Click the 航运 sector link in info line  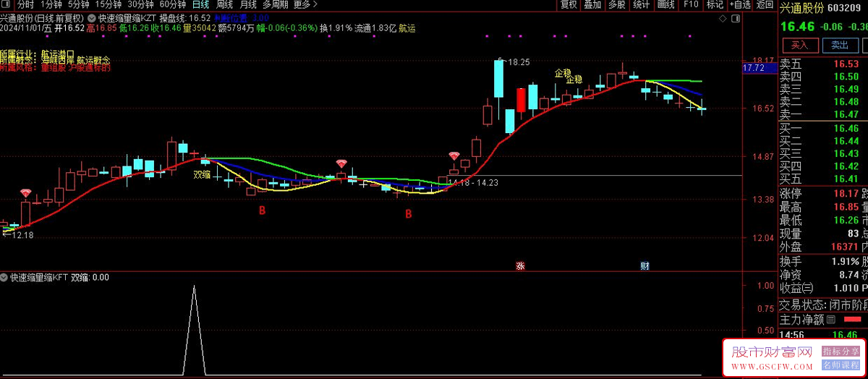[407, 28]
